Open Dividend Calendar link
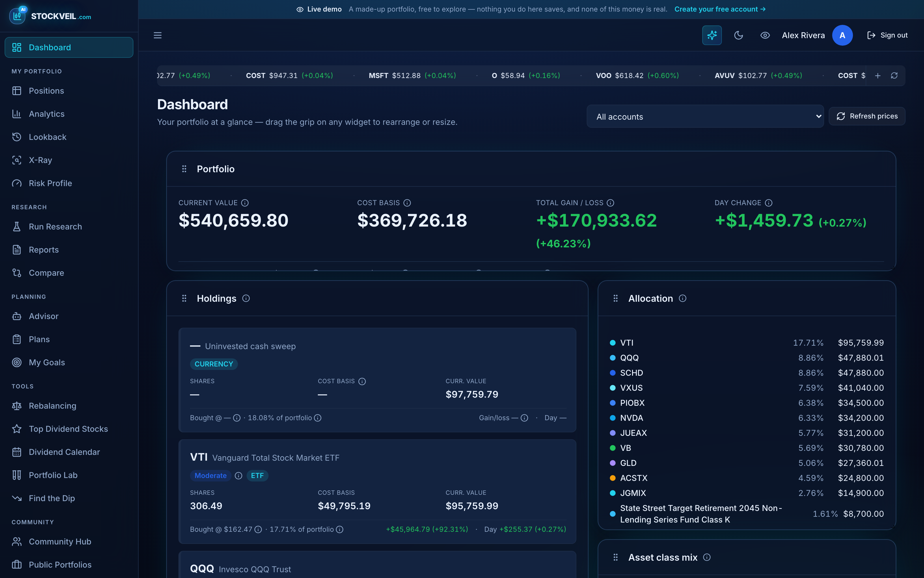The width and height of the screenshot is (924, 578). 69,452
